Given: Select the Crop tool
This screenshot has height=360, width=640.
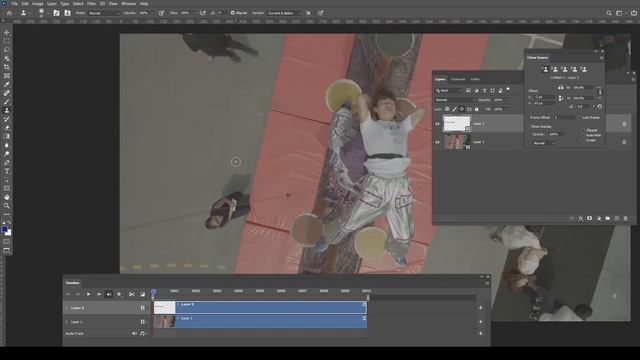Looking at the screenshot, I should click(x=7, y=67).
